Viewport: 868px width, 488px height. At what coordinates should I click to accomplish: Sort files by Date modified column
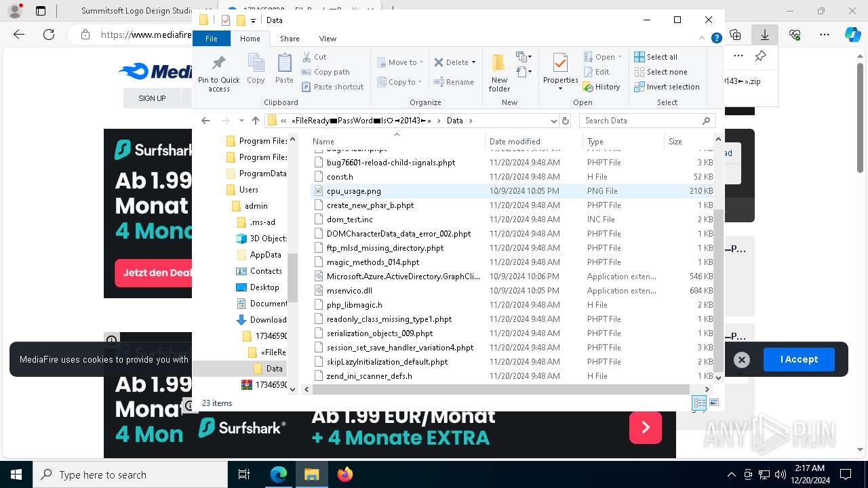tap(534, 142)
